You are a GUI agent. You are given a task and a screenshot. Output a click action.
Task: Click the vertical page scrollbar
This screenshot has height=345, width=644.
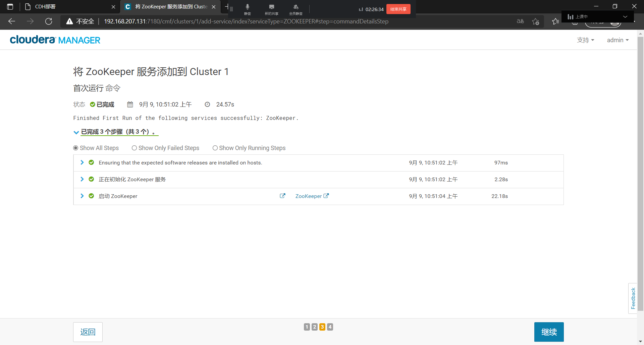(x=640, y=174)
